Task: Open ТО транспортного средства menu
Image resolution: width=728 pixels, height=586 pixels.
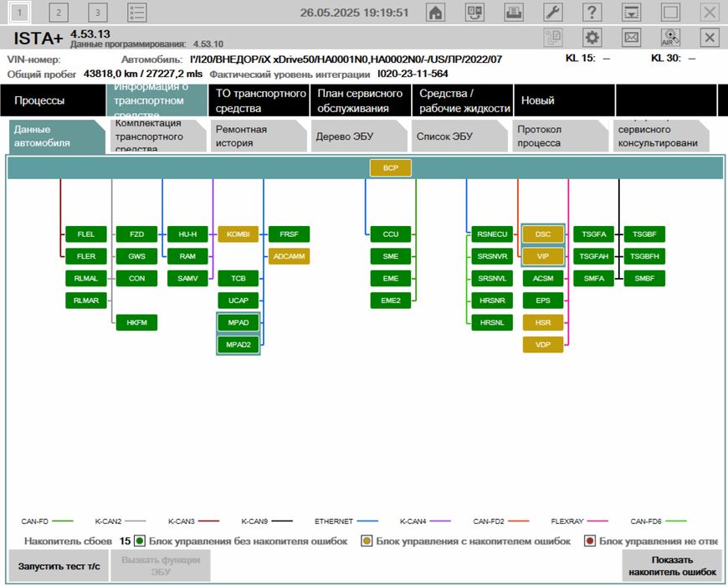Action: click(x=259, y=100)
